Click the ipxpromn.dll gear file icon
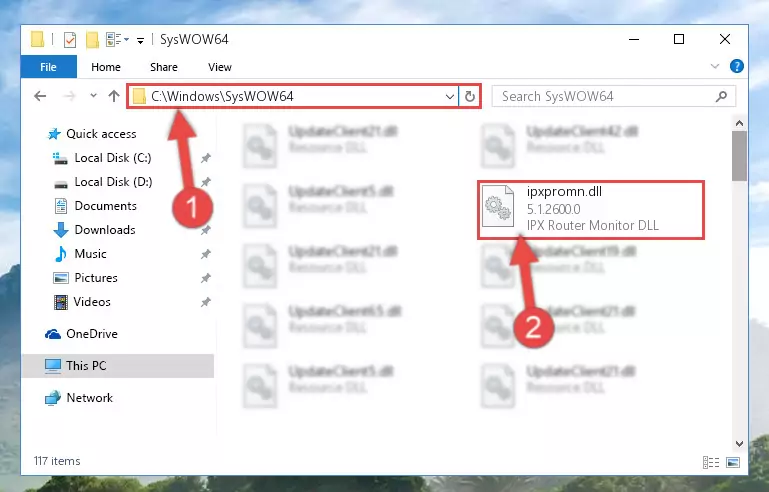Image resolution: width=769 pixels, height=492 pixels. 498,207
